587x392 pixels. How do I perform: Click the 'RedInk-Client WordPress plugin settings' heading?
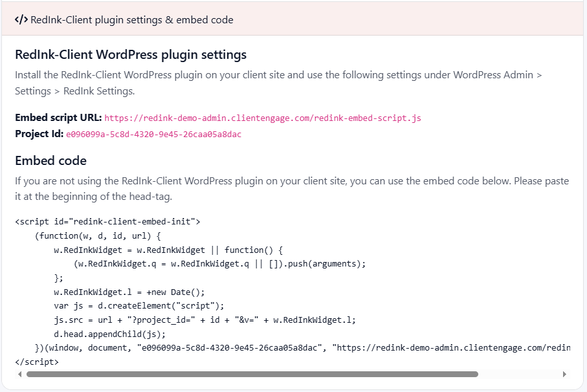coord(131,54)
